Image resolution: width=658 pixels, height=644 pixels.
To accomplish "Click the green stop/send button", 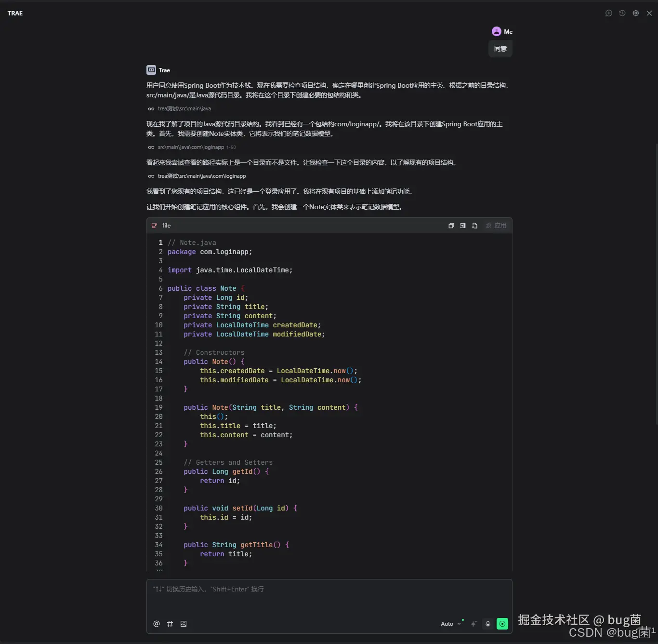I will [x=502, y=624].
